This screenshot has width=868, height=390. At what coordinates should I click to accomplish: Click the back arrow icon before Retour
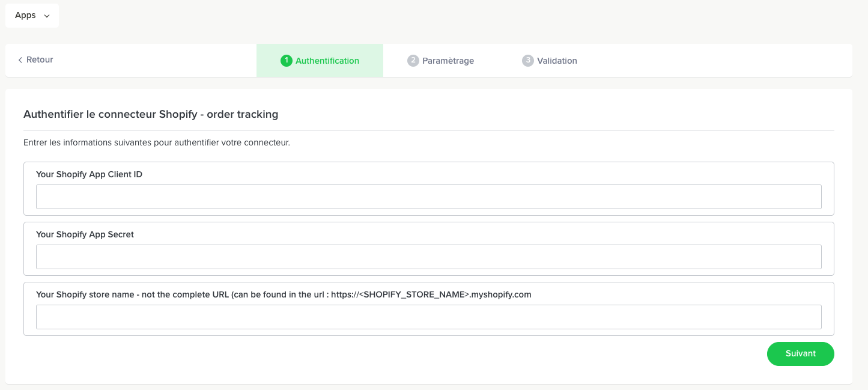pos(20,60)
